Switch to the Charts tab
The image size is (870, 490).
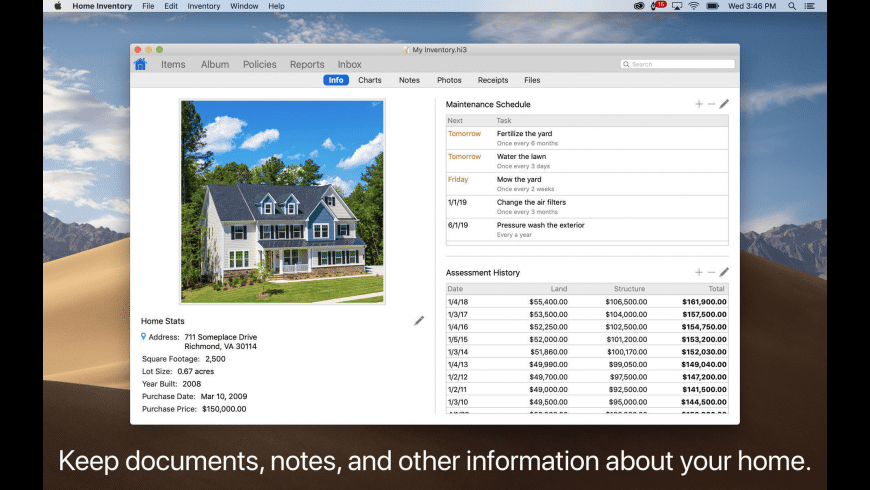[370, 80]
